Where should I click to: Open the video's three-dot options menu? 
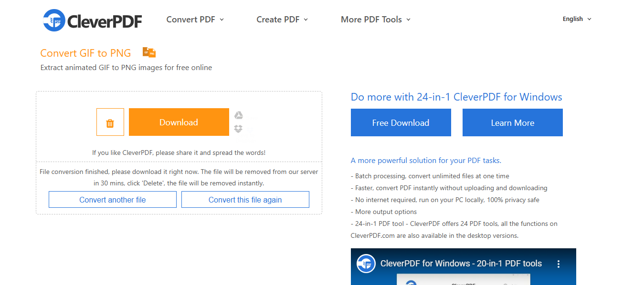coord(559,264)
